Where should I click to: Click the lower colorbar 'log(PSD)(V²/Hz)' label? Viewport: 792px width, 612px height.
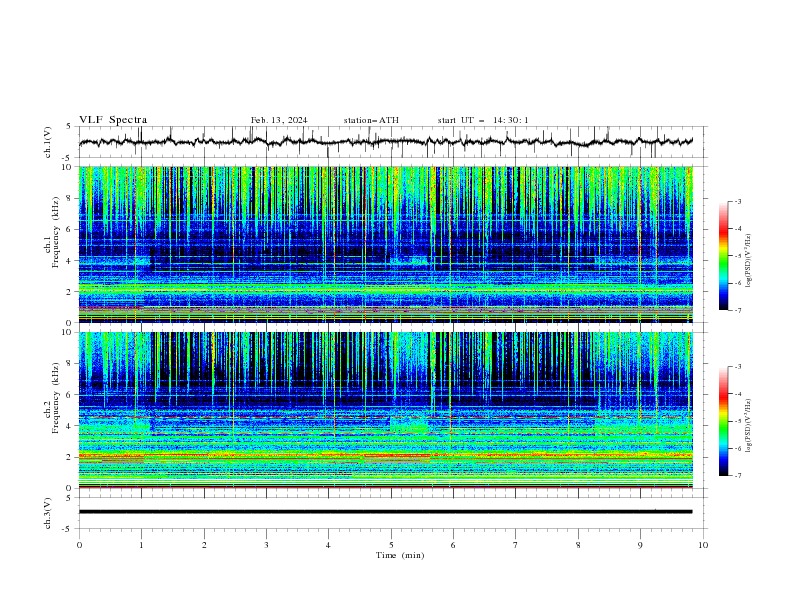point(748,425)
